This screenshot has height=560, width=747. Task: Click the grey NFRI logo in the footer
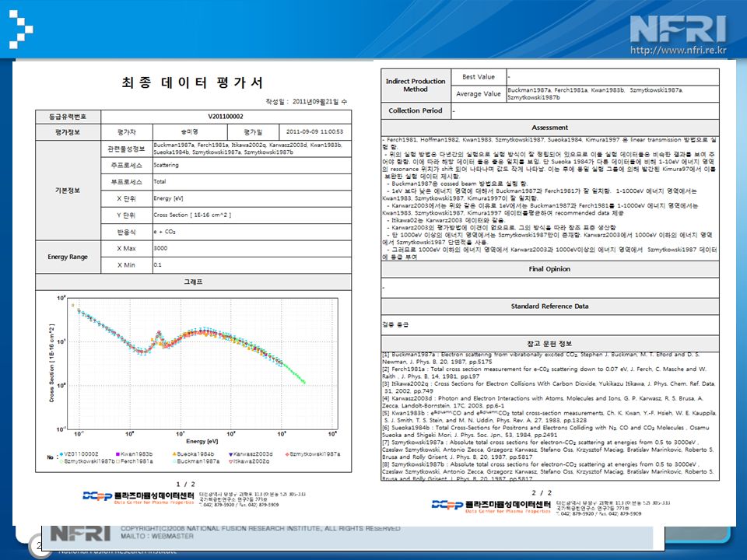(x=80, y=534)
